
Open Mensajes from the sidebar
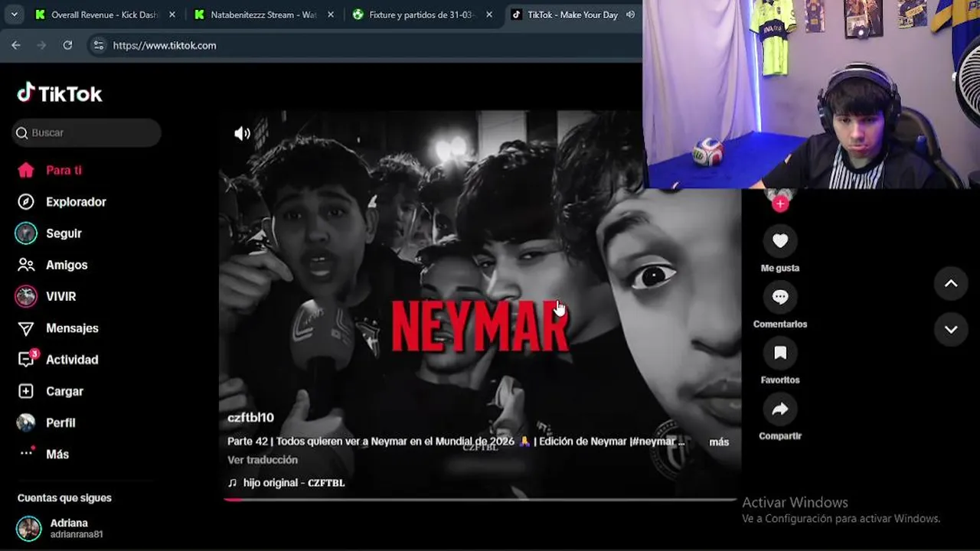pos(58,328)
